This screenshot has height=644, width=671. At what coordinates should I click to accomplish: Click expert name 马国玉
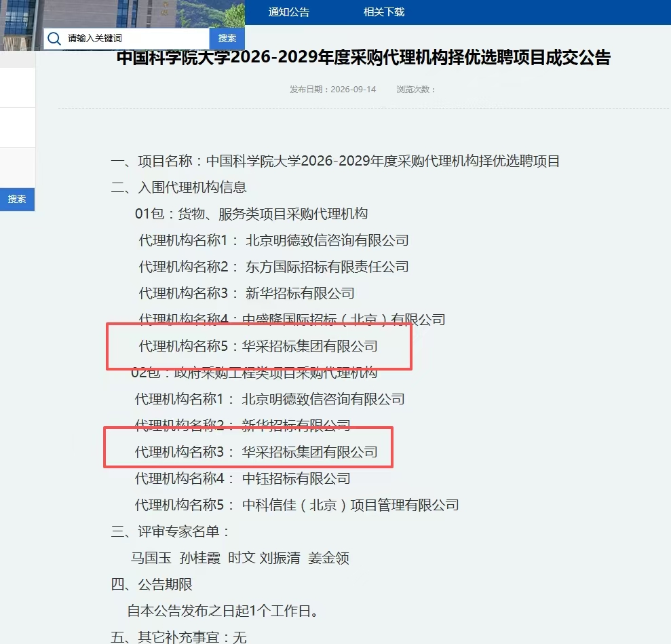[x=151, y=558]
